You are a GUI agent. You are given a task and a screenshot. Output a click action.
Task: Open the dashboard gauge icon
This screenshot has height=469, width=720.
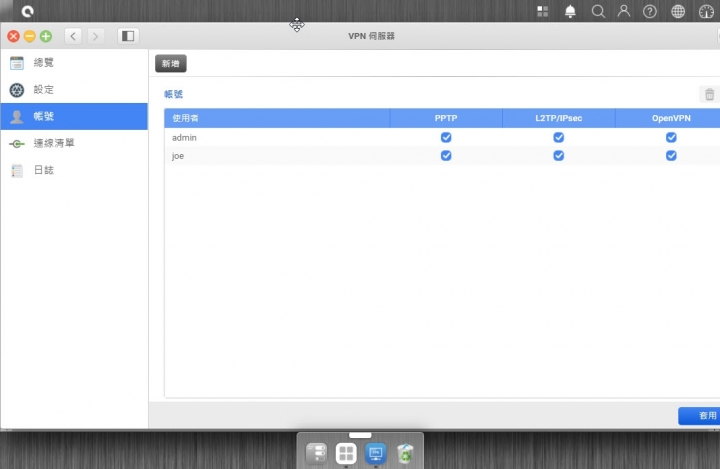706,11
